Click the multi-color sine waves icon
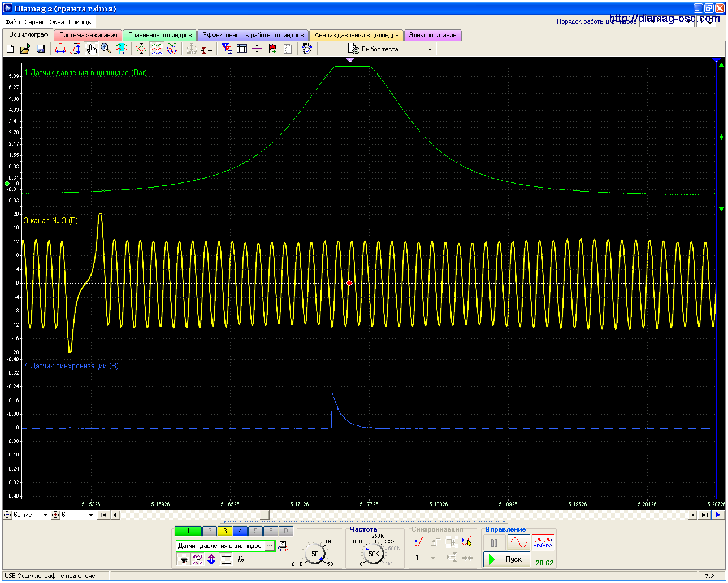The image size is (728, 583). (172, 49)
